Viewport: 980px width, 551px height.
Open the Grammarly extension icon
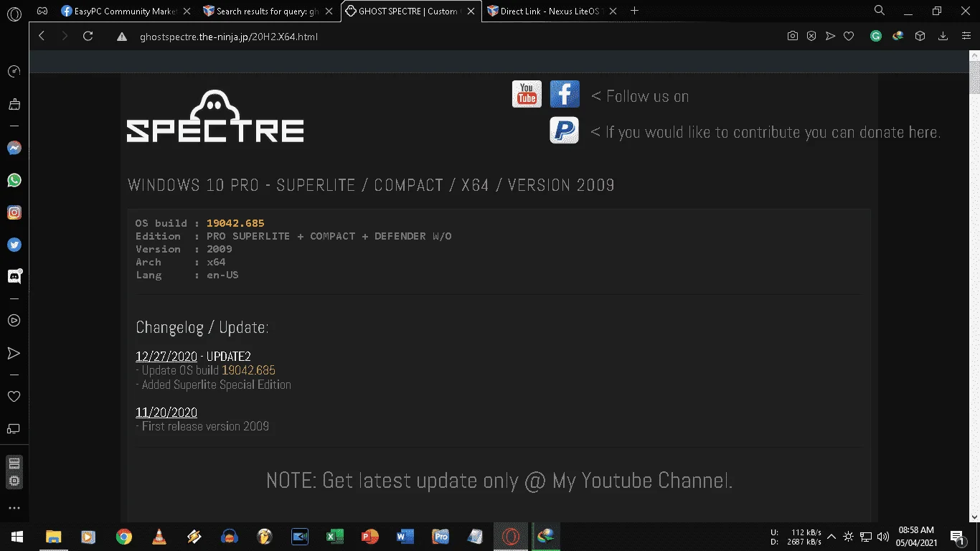(x=876, y=36)
